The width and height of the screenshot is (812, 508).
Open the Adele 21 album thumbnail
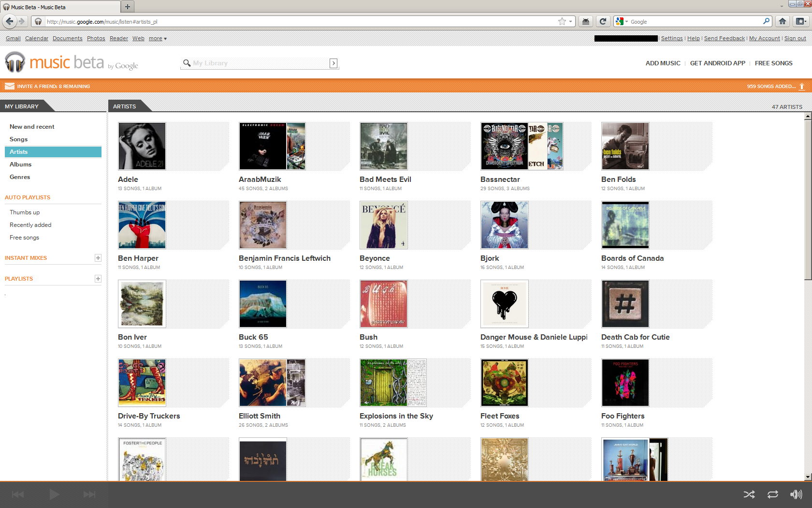[x=142, y=146]
